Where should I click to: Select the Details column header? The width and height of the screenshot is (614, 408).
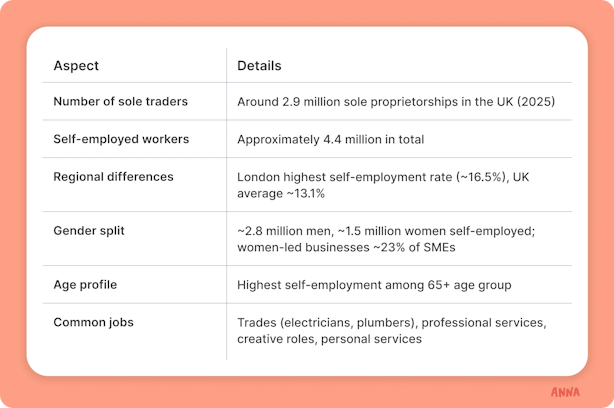[259, 65]
